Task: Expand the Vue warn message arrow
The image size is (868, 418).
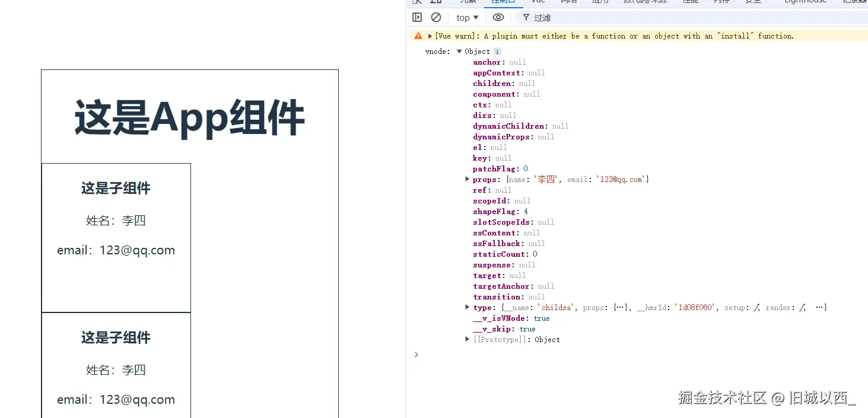Action: [x=430, y=36]
